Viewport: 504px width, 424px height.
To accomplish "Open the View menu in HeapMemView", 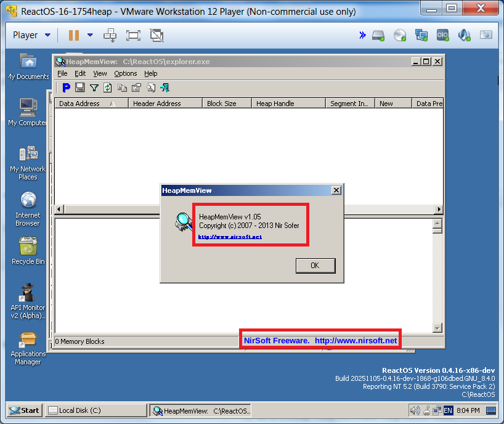I will click(x=99, y=73).
